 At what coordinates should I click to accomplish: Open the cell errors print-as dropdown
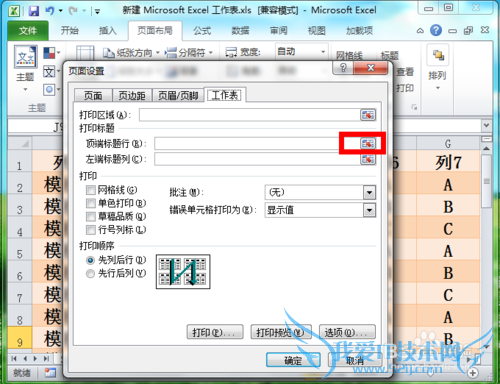(369, 210)
